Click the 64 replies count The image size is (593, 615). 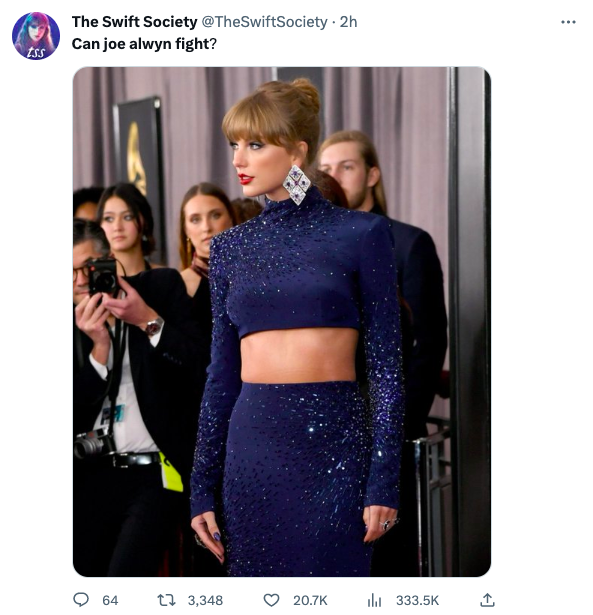110,600
